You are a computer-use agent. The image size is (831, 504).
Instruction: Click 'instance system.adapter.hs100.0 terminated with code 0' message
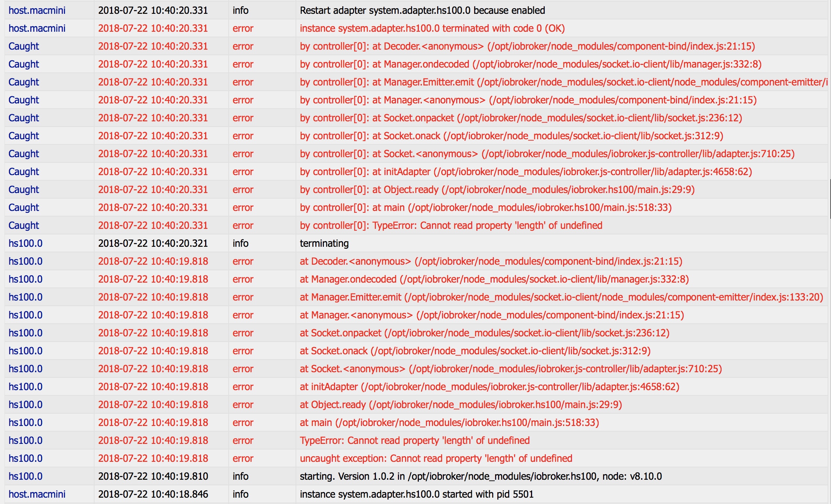(432, 28)
